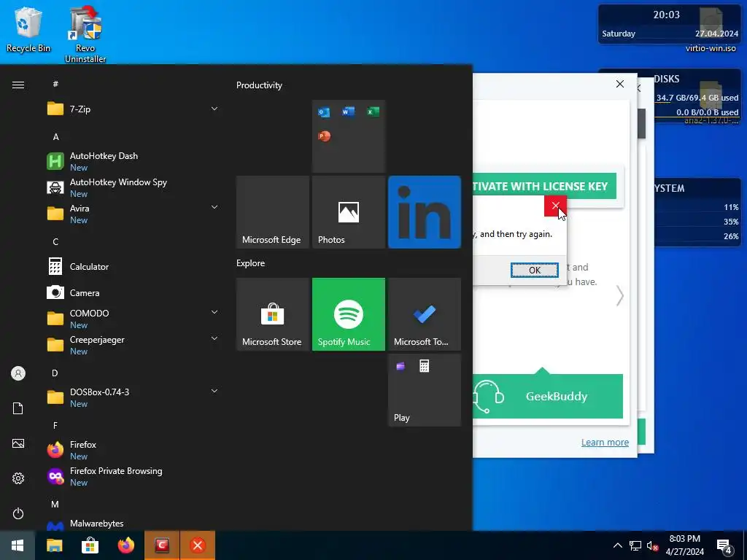747x560 pixels.
Task: Open the Camera app
Action: coord(133,293)
